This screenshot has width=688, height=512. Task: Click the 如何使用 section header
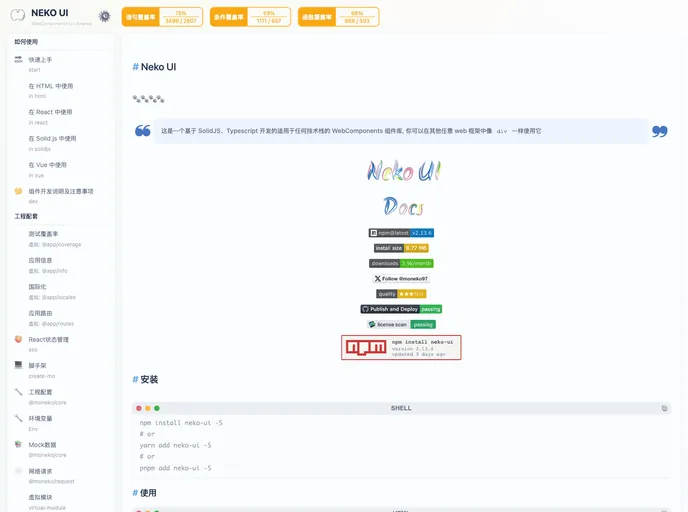[26, 42]
